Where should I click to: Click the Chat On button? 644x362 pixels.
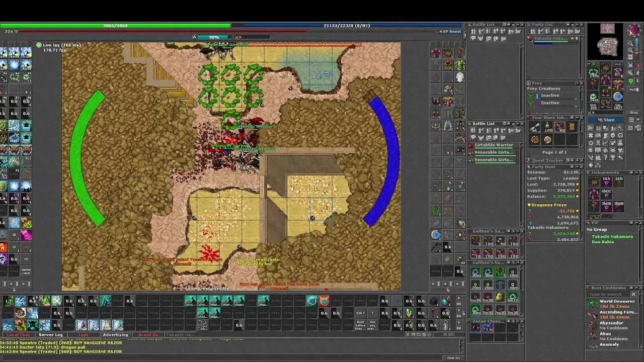click(x=453, y=358)
